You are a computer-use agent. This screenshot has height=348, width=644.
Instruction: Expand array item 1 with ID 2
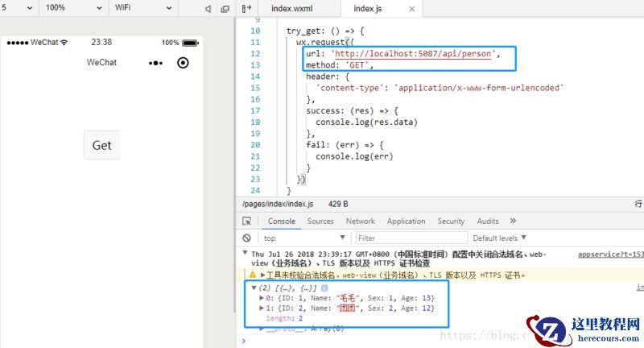click(x=261, y=309)
